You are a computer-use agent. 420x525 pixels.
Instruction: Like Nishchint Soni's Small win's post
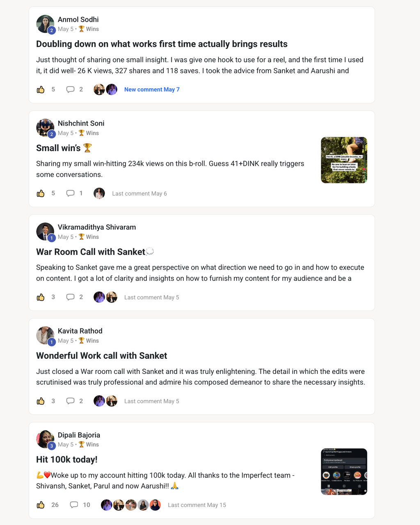(x=41, y=193)
